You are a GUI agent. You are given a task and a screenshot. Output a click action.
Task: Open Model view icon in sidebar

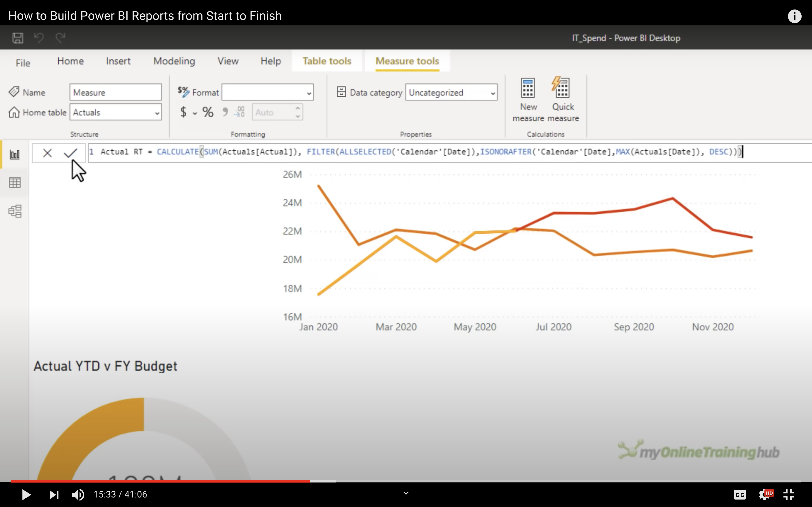click(15, 211)
